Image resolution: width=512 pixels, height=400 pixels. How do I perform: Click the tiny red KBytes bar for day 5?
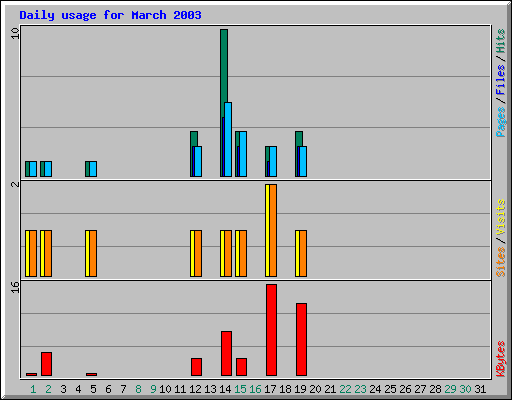91,374
